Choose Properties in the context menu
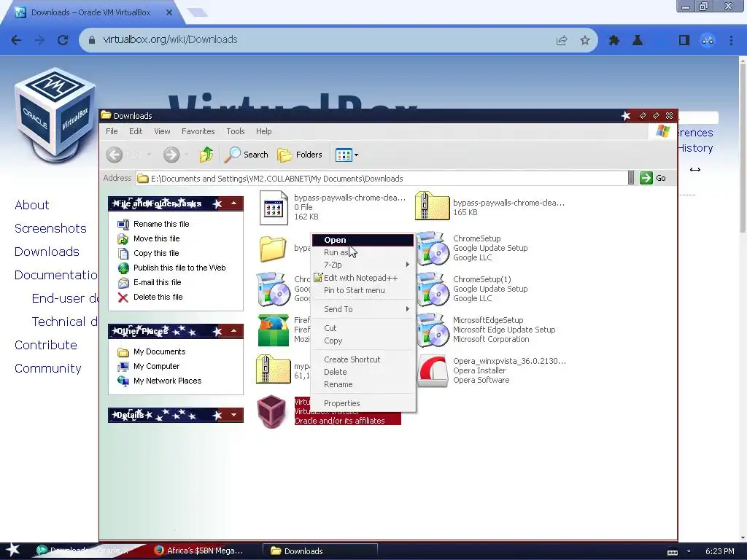Viewport: 747px width, 560px height. tap(363, 402)
